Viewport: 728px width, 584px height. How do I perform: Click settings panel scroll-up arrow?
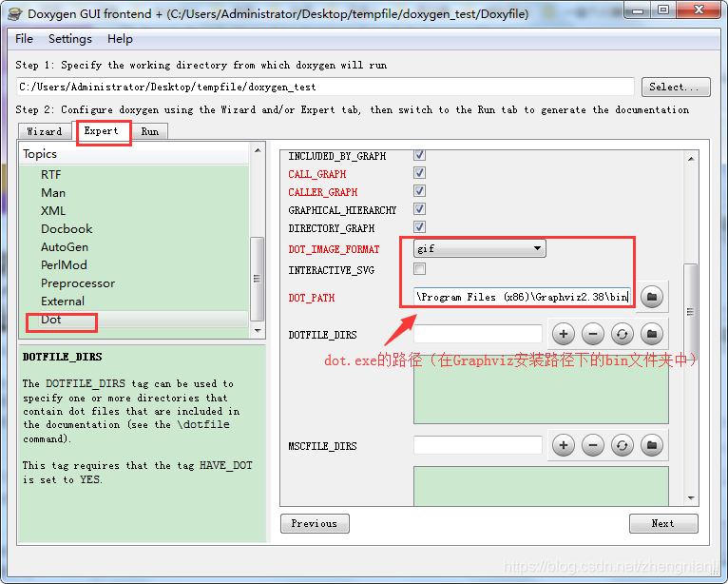click(x=691, y=159)
